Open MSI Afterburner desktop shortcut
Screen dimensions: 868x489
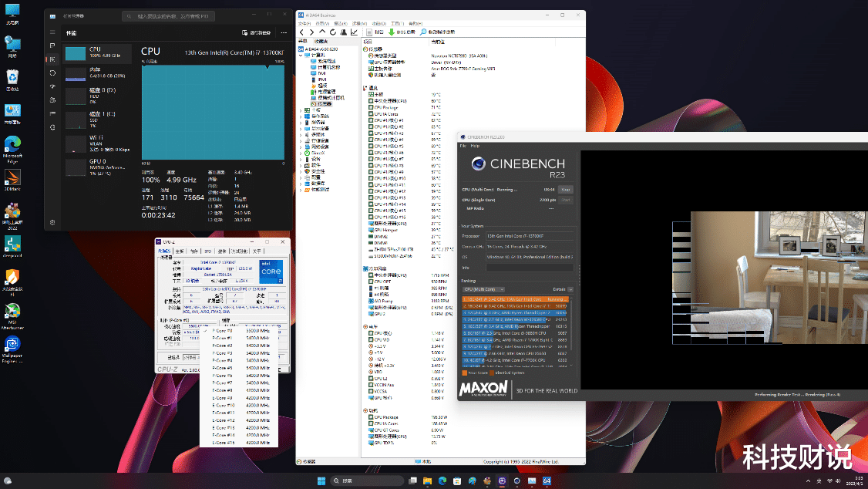(x=12, y=316)
